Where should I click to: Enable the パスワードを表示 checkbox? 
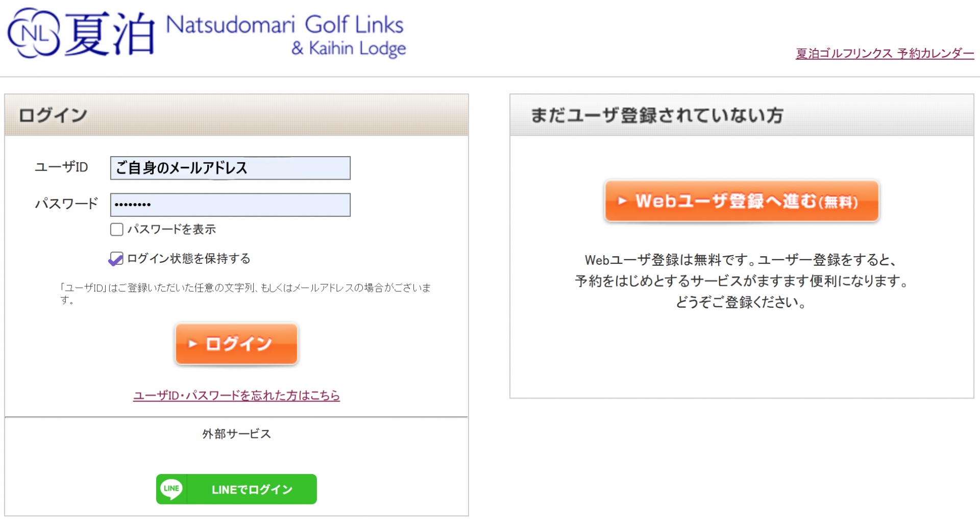(117, 229)
